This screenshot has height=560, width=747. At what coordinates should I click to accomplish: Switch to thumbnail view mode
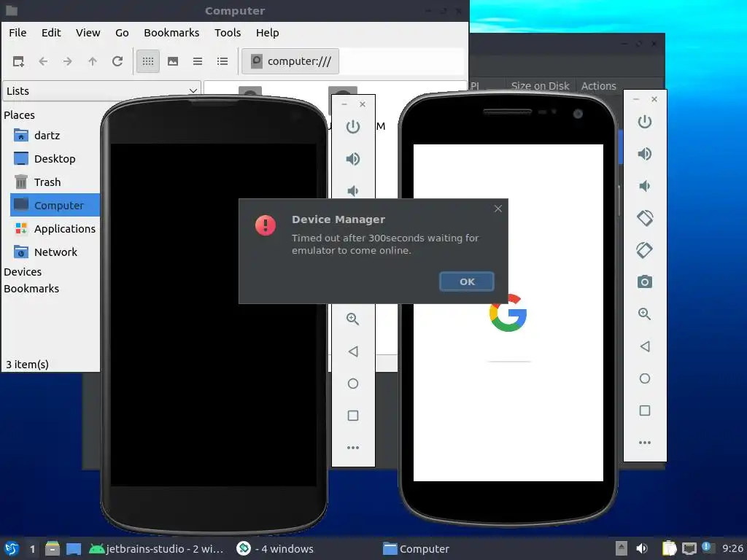click(173, 61)
